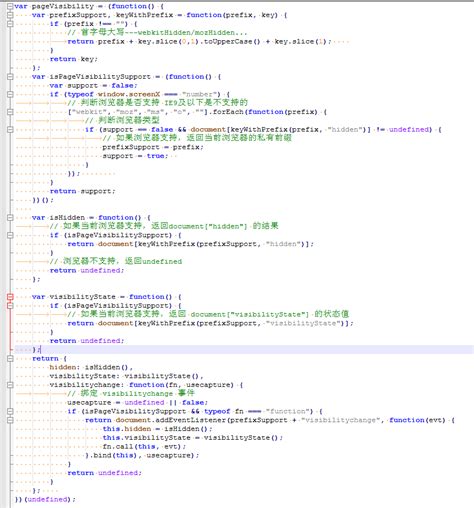Collapse the 'var prefixSupport, keyWithPrefix' fold
This screenshot has height=508, width=474.
[10, 15]
